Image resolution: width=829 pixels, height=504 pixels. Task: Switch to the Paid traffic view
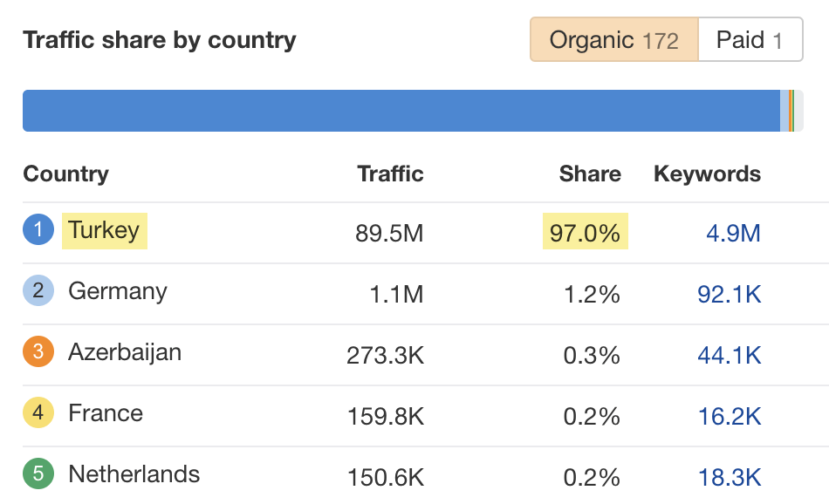(750, 39)
